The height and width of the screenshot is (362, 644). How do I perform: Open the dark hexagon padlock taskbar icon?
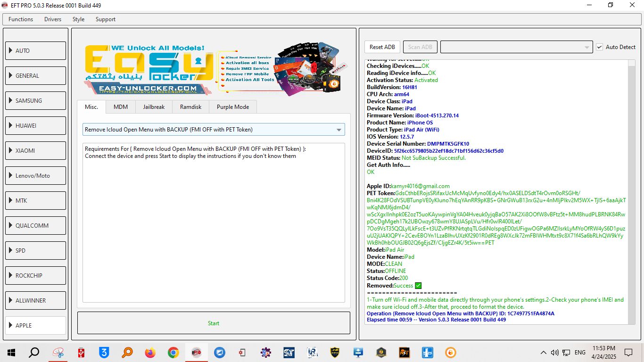(381, 352)
